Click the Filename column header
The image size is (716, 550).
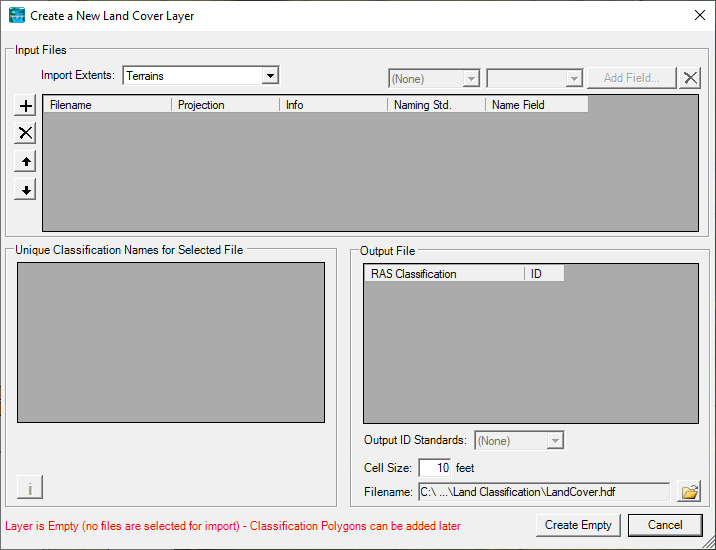click(107, 105)
